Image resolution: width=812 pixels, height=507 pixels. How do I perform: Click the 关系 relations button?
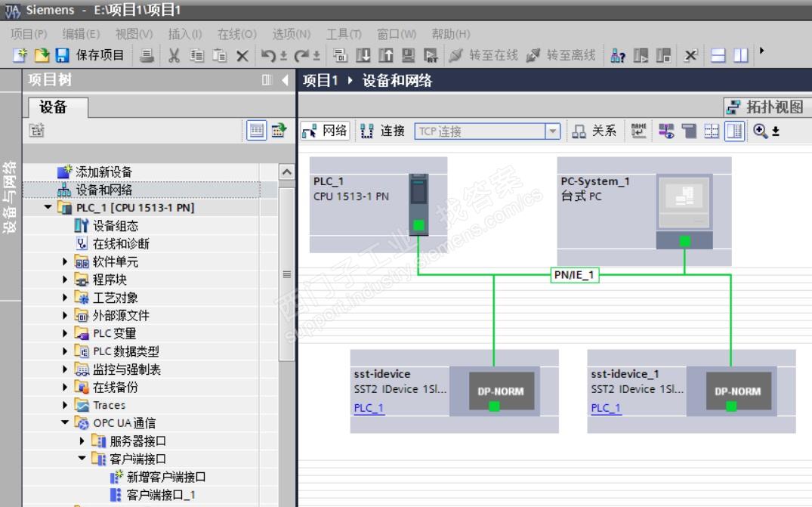pyautogui.click(x=594, y=131)
